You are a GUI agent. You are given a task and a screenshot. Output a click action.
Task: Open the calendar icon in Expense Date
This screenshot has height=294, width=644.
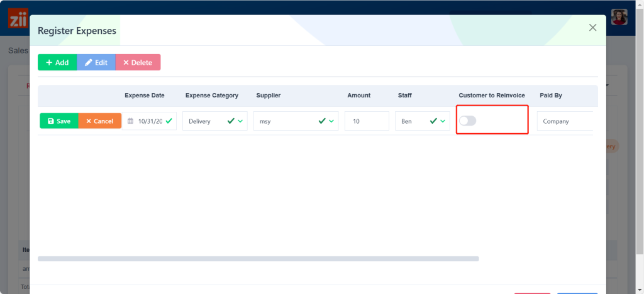[130, 121]
